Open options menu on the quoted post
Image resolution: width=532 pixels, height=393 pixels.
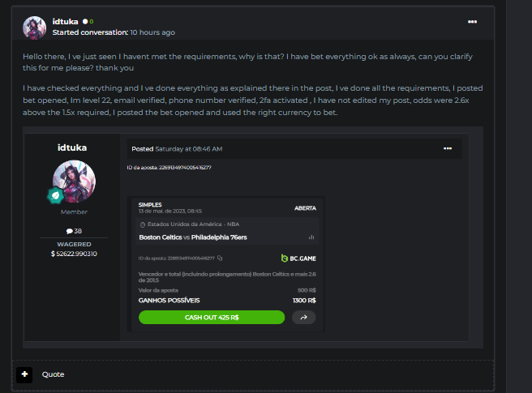pyautogui.click(x=447, y=148)
